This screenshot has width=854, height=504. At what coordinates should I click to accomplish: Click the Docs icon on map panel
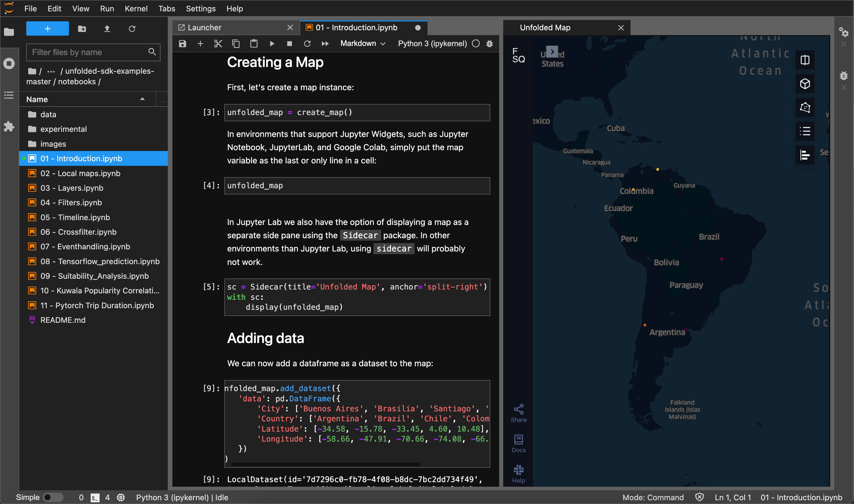pos(518,444)
